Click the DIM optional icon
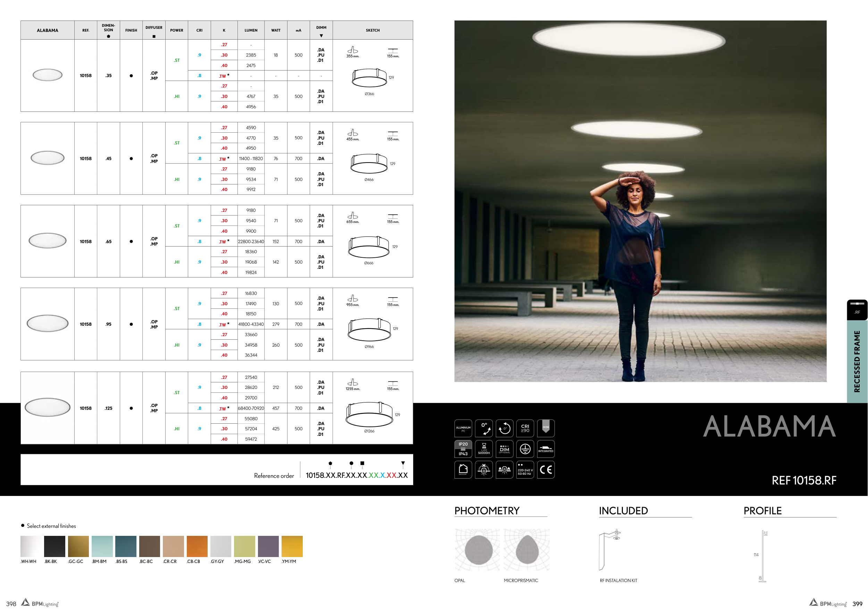868x614 pixels. (x=504, y=449)
